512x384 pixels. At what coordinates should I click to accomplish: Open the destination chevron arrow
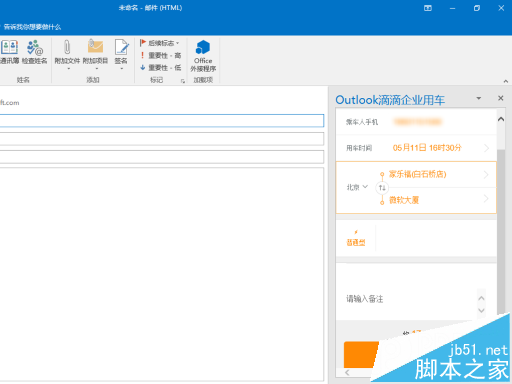coord(486,199)
